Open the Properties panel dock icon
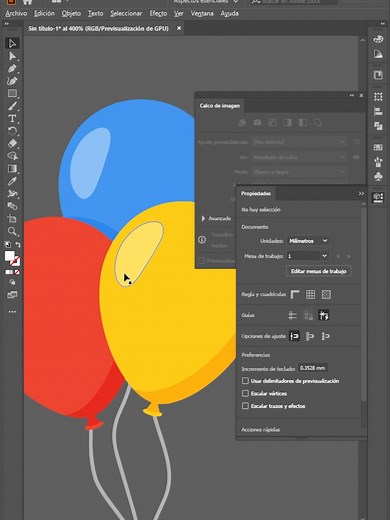The image size is (390, 520). click(378, 197)
